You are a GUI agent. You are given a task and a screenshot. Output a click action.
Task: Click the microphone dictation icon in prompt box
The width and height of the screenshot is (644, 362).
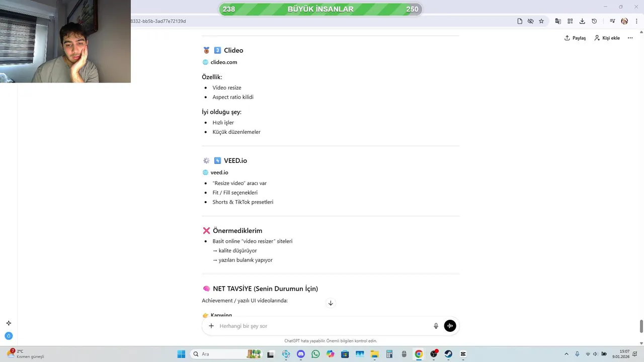pyautogui.click(x=436, y=326)
